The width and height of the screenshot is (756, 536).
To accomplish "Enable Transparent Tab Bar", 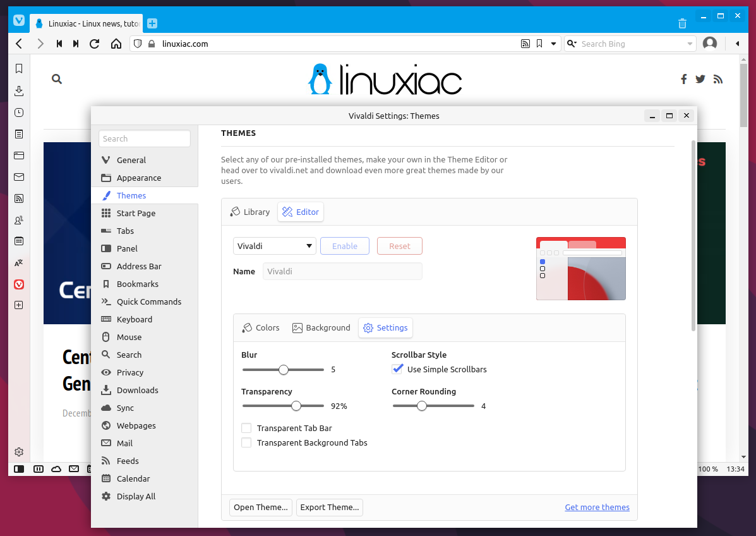I will pyautogui.click(x=246, y=428).
